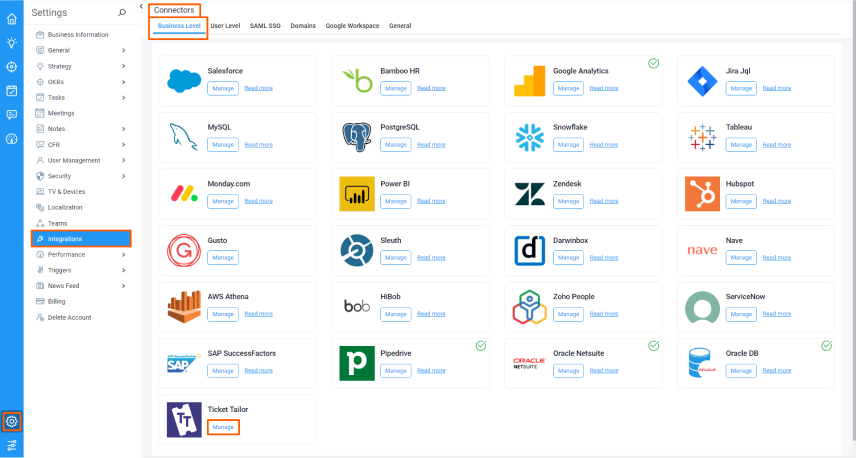Viewport: 856px width, 458px height.
Task: Expand the News Feed settings section
Action: coord(124,286)
